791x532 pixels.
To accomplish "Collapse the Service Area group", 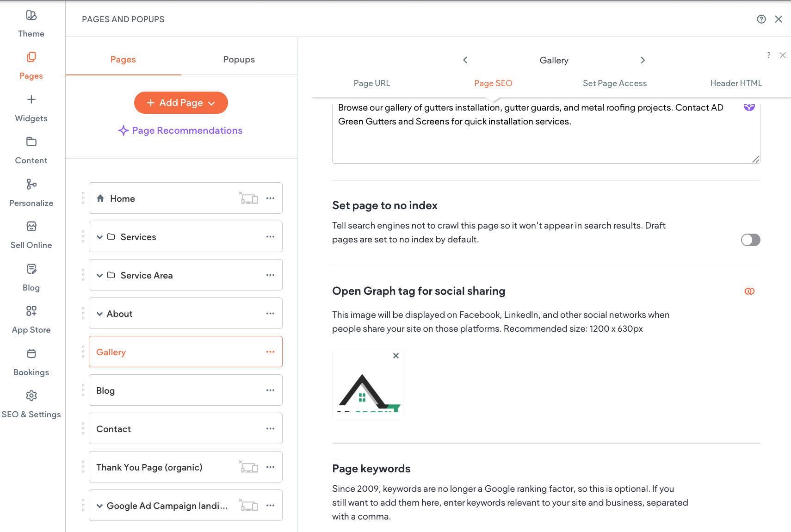I will [x=99, y=275].
